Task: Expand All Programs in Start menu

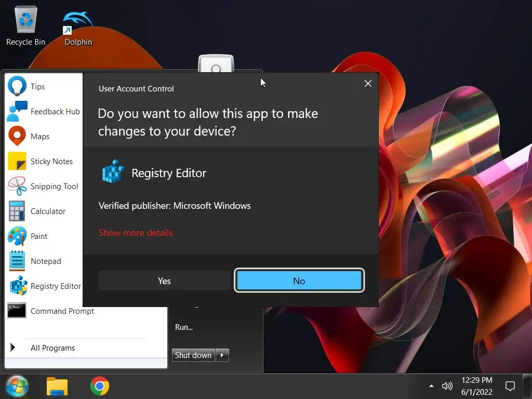Action: (x=52, y=348)
